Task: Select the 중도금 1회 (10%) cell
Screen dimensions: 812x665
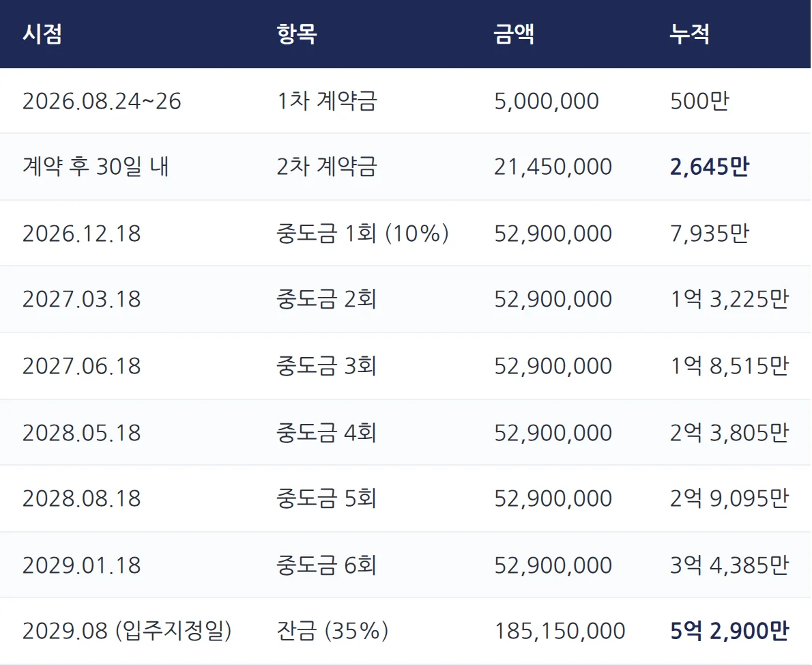Action: 362,234
